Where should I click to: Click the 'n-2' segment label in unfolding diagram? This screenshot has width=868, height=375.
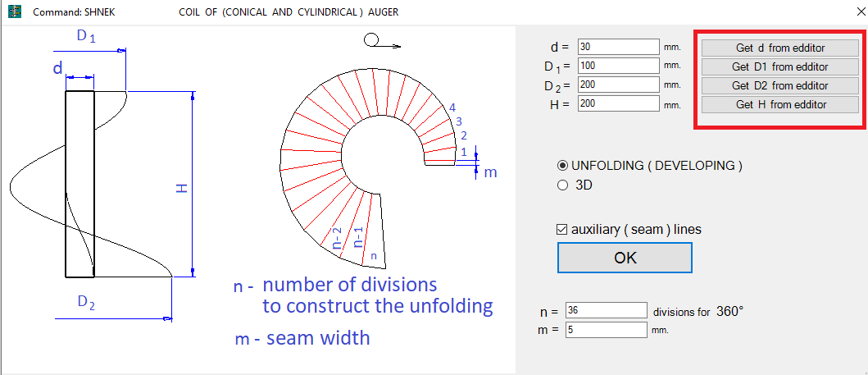(336, 239)
